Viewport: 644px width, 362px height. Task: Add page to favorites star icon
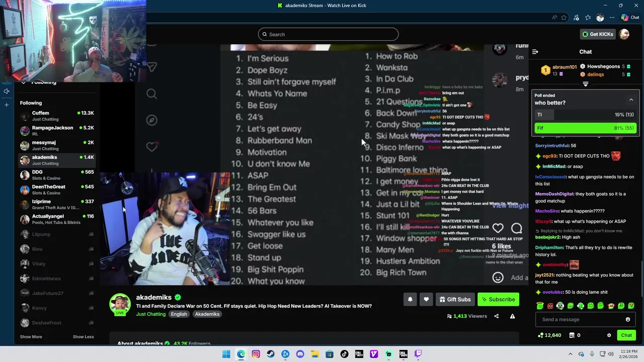(564, 18)
